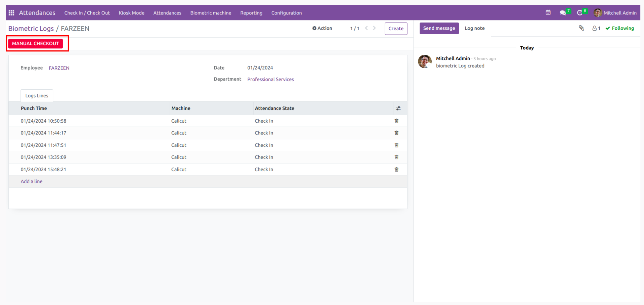Open the Action menu

point(322,28)
